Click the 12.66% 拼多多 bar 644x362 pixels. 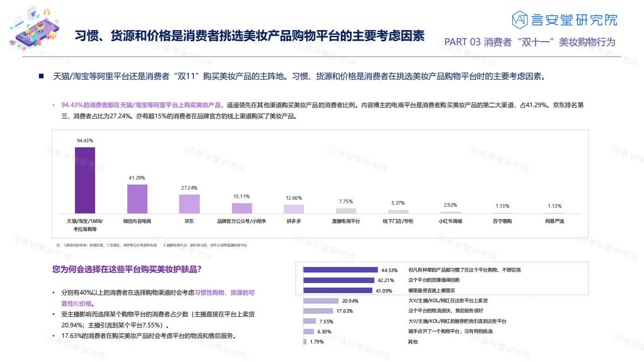pyautogui.click(x=294, y=209)
